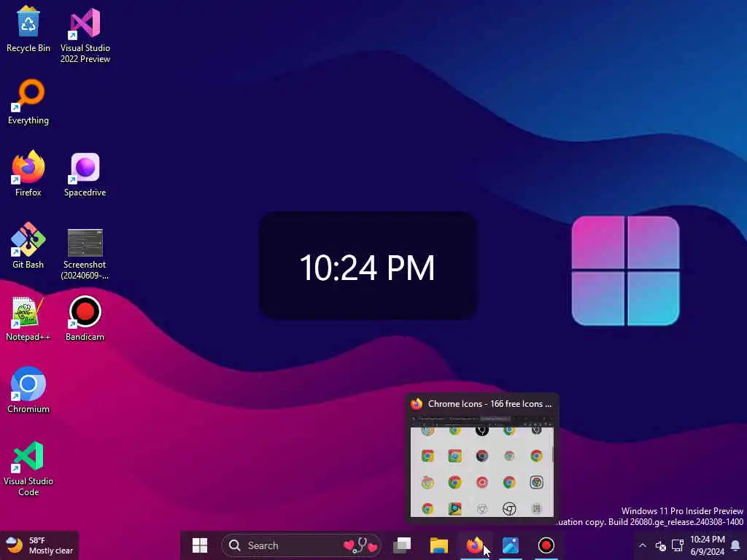Viewport: 747px width, 560px height.
Task: Open the muted volume tray icon
Action: pos(660,545)
